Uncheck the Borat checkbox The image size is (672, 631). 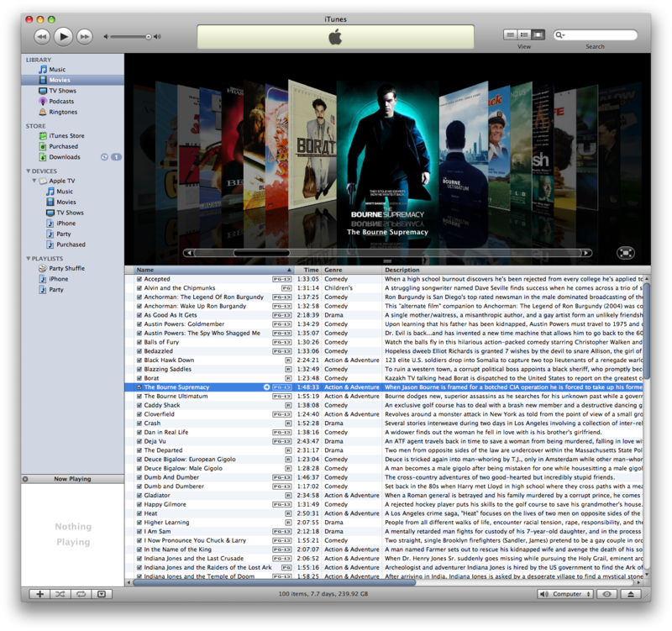[139, 378]
